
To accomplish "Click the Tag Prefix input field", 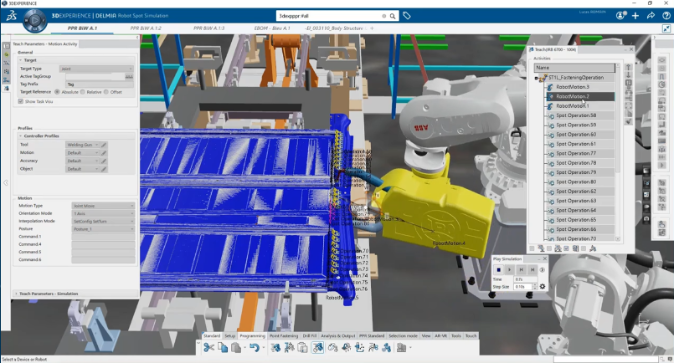I will click(100, 84).
